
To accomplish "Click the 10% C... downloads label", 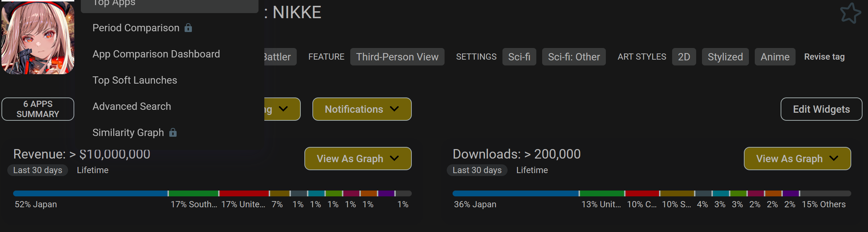I will pos(642,204).
